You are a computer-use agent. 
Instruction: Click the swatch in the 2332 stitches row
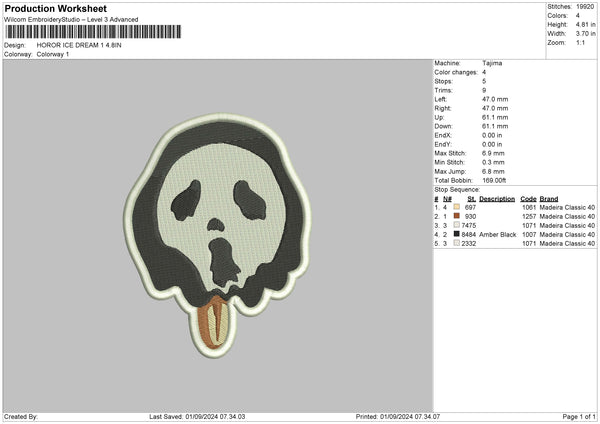click(x=457, y=243)
